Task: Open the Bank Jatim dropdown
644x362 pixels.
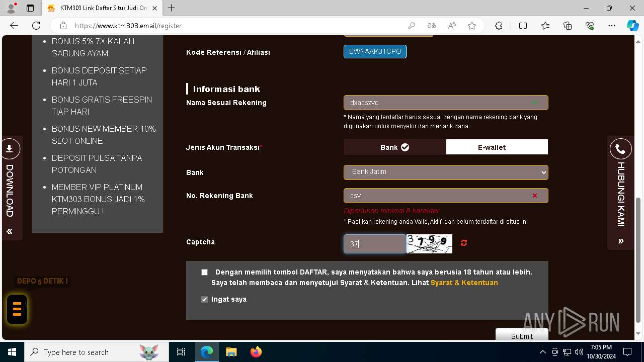Action: click(446, 172)
